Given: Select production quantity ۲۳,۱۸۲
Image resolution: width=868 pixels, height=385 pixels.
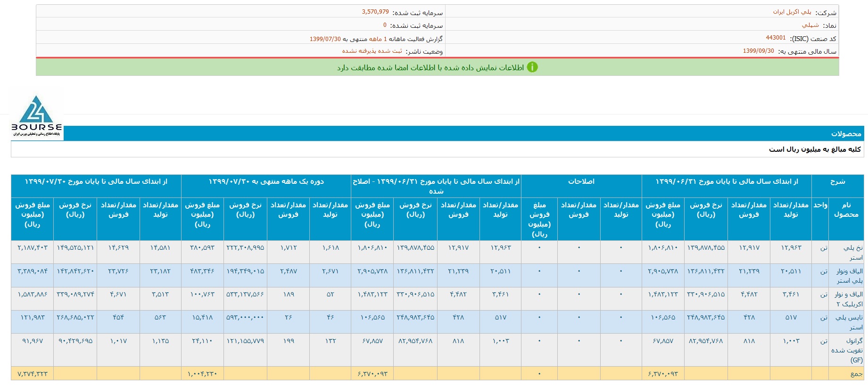Looking at the screenshot, I should pyautogui.click(x=160, y=271).
